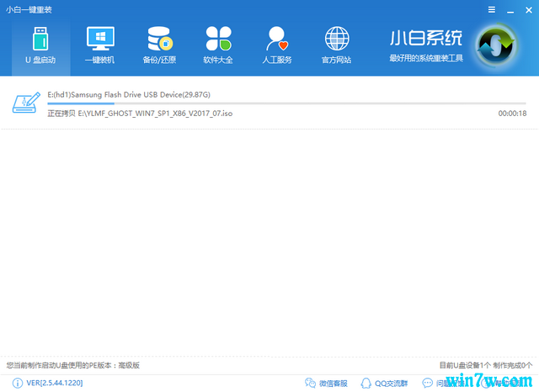
Task: Click the elapsed time 00:00:18
Action: click(512, 114)
